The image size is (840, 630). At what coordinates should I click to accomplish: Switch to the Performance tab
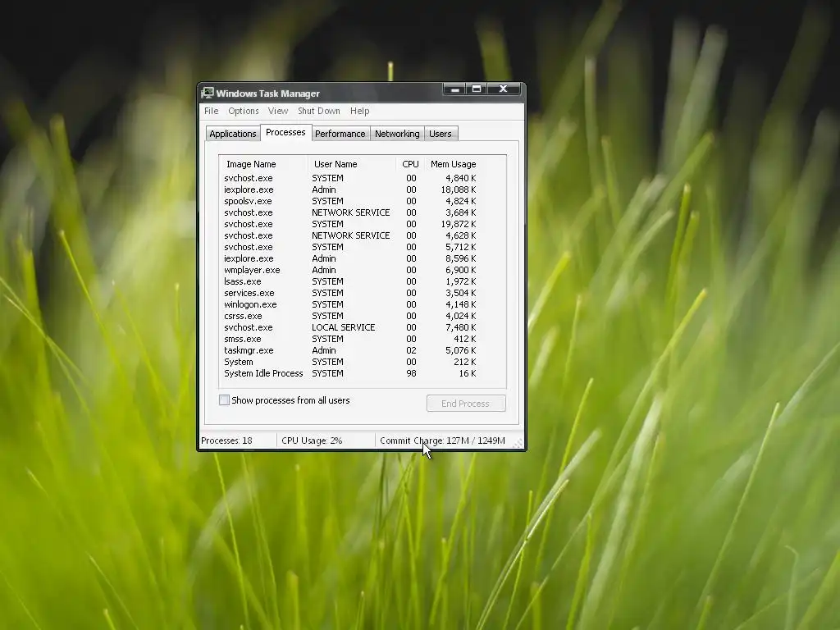pyautogui.click(x=340, y=134)
